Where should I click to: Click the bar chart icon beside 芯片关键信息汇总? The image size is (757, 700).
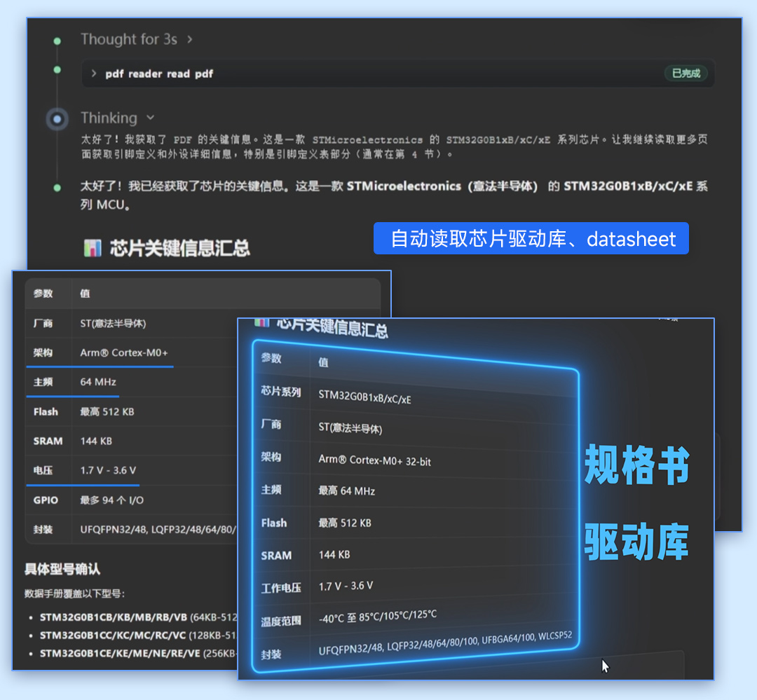pos(93,248)
